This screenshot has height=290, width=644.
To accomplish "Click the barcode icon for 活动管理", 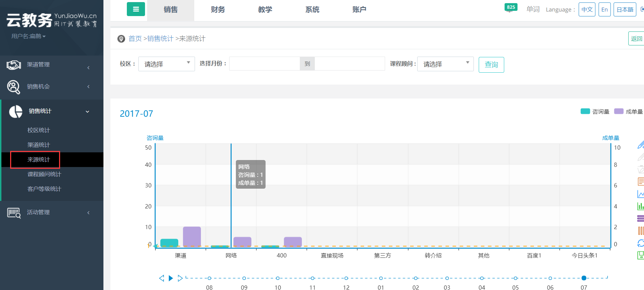I will point(14,213).
